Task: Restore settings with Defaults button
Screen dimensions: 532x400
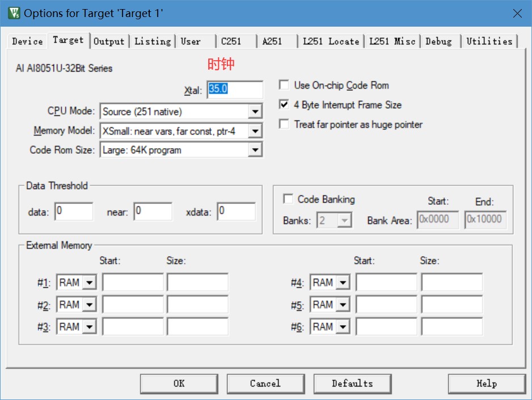Action: (x=353, y=384)
